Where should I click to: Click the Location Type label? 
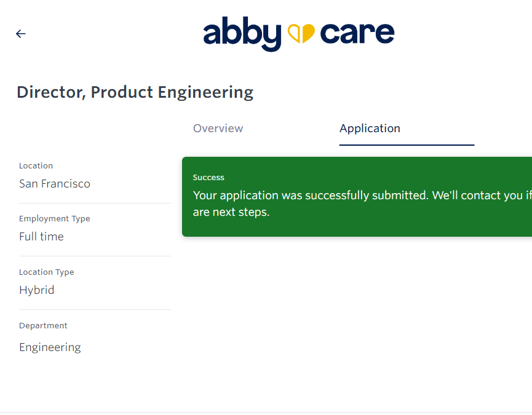coord(46,272)
